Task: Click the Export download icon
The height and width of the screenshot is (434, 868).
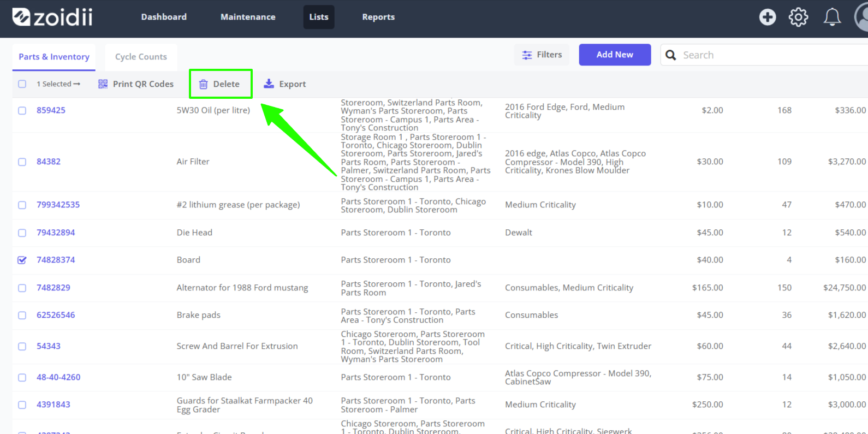Action: [269, 84]
